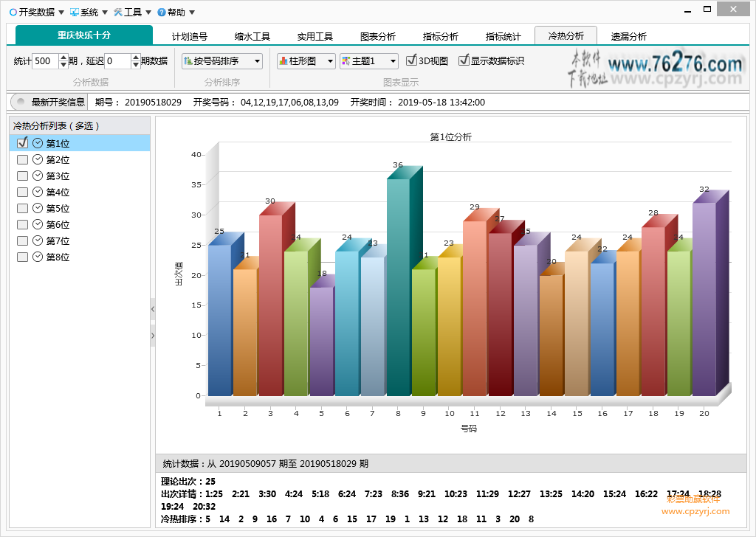Click the clock icon beside 第1位
Image resolution: width=756 pixels, height=537 pixels.
tap(38, 143)
